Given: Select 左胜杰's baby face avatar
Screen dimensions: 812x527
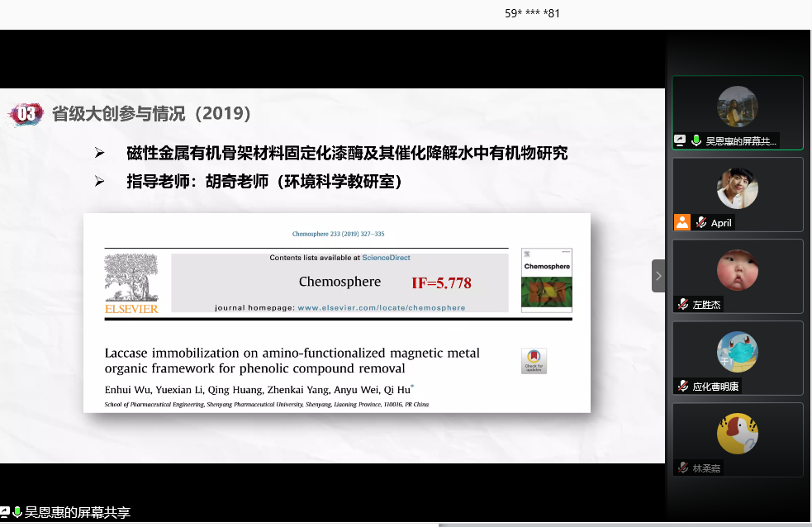Looking at the screenshot, I should coord(737,270).
